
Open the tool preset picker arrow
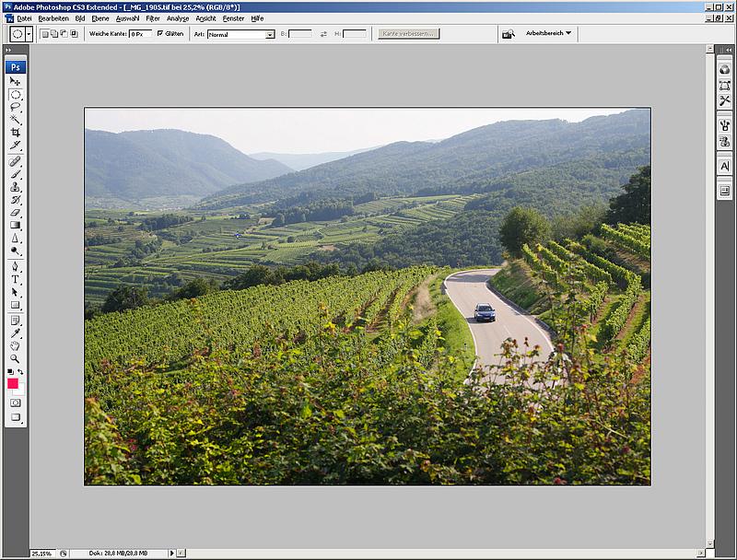[29, 33]
